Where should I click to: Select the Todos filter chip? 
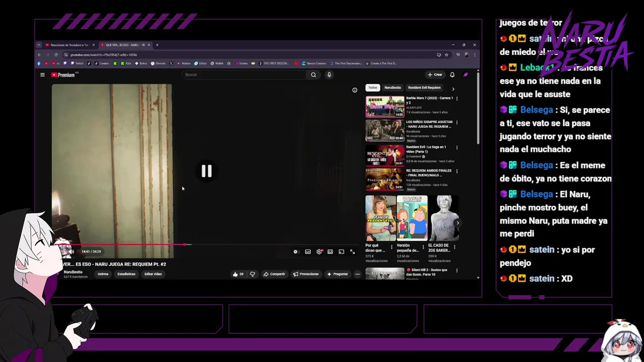tap(373, 87)
